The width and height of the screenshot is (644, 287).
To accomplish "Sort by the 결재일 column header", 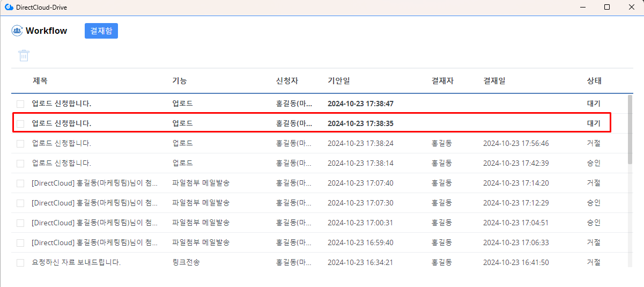I will point(494,81).
